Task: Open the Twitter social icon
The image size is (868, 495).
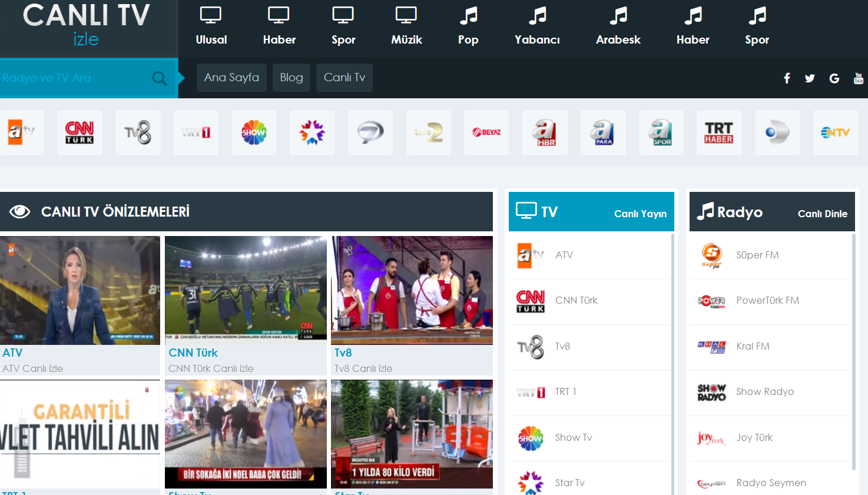Action: [810, 77]
